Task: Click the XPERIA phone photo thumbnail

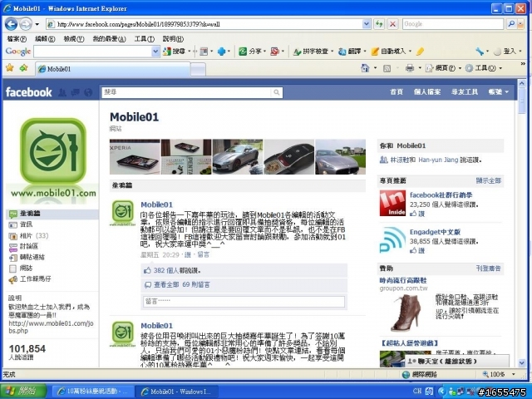Action: coord(135,157)
